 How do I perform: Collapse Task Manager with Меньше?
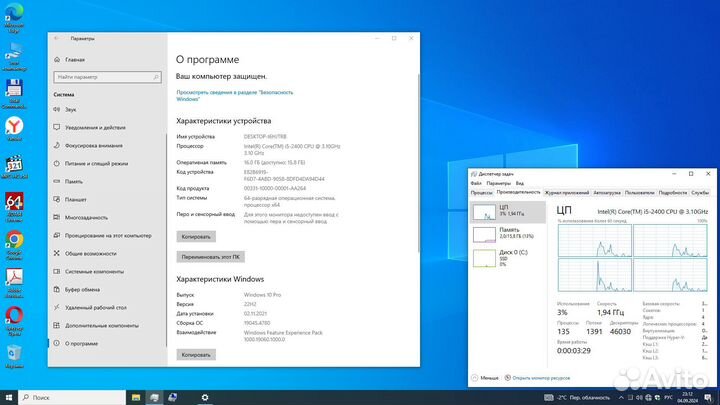click(x=485, y=378)
